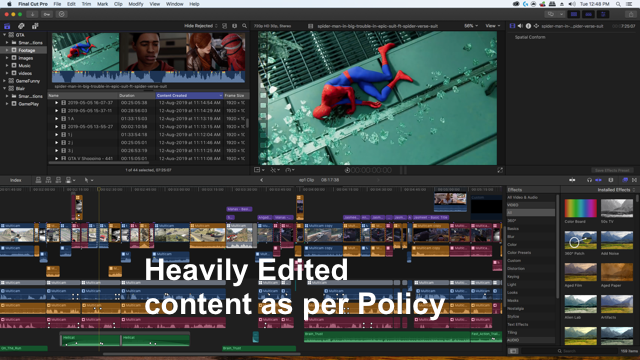Select the Color Board effect thumbnail
640x360 pixels.
[x=580, y=209]
